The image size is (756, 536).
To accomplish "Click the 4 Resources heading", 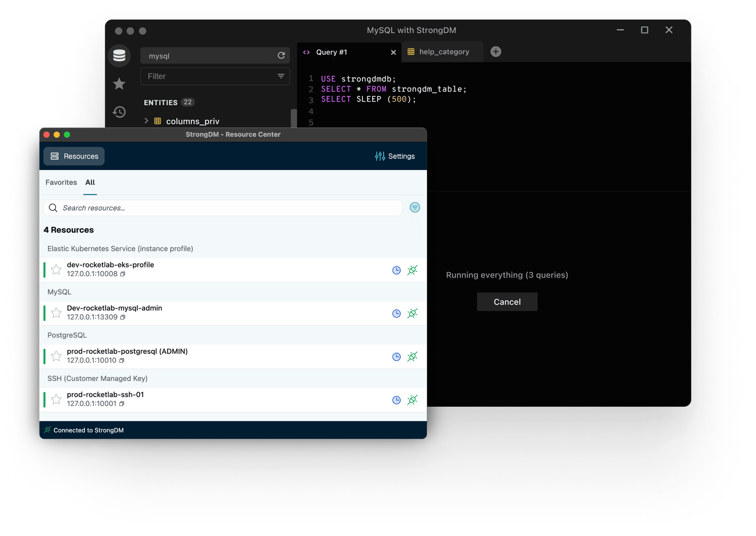I will pyautogui.click(x=68, y=230).
